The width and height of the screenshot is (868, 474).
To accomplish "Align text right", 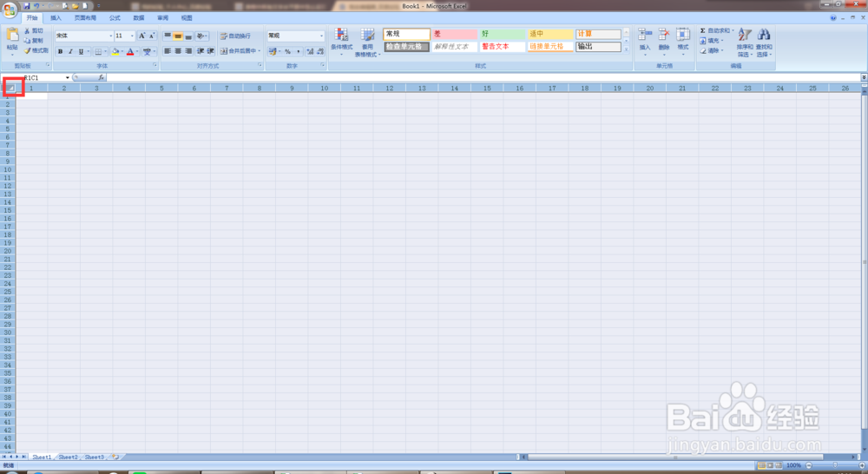I will point(188,51).
